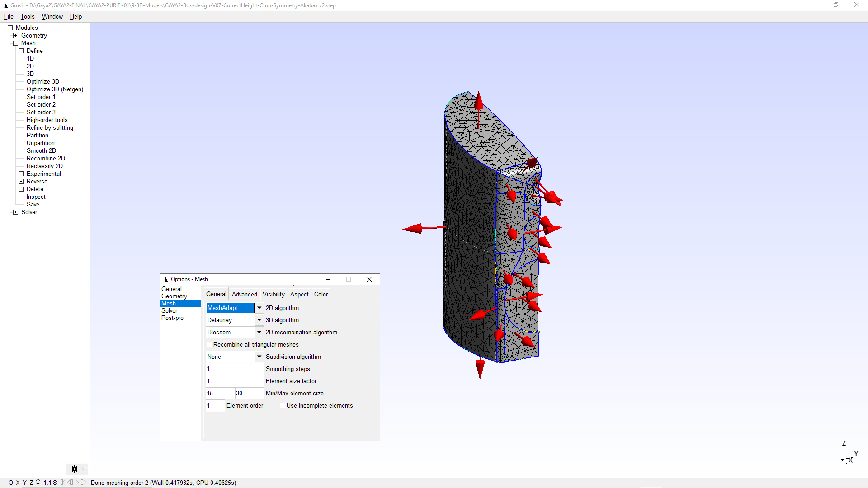The height and width of the screenshot is (488, 868).
Task: Click Set order 2 in mesh tree
Action: [41, 104]
